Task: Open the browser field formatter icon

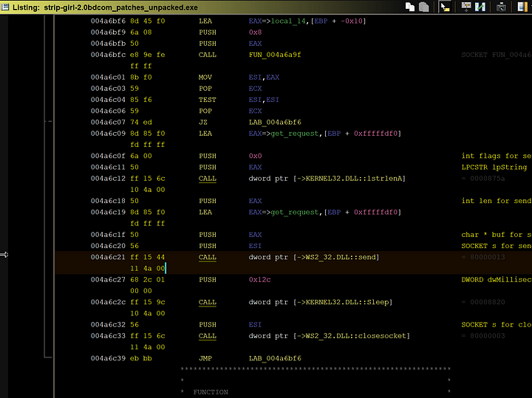Action: (x=466, y=7)
